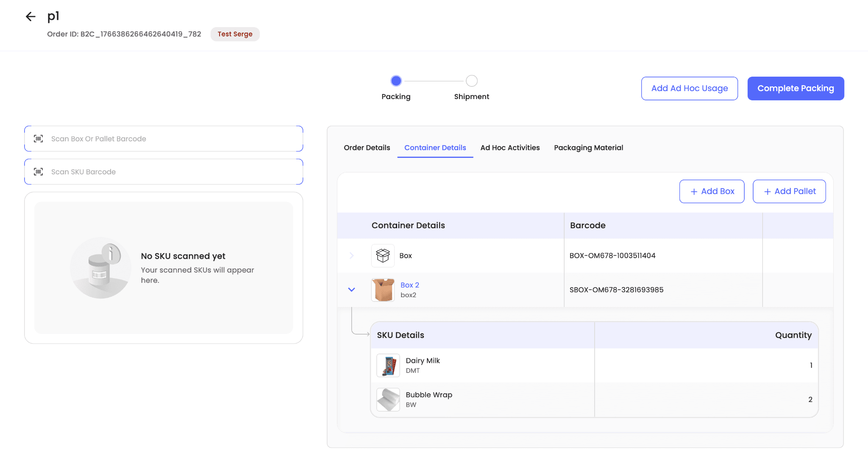Click the info jar illustration icon
This screenshot has width=868, height=470.
point(101,268)
